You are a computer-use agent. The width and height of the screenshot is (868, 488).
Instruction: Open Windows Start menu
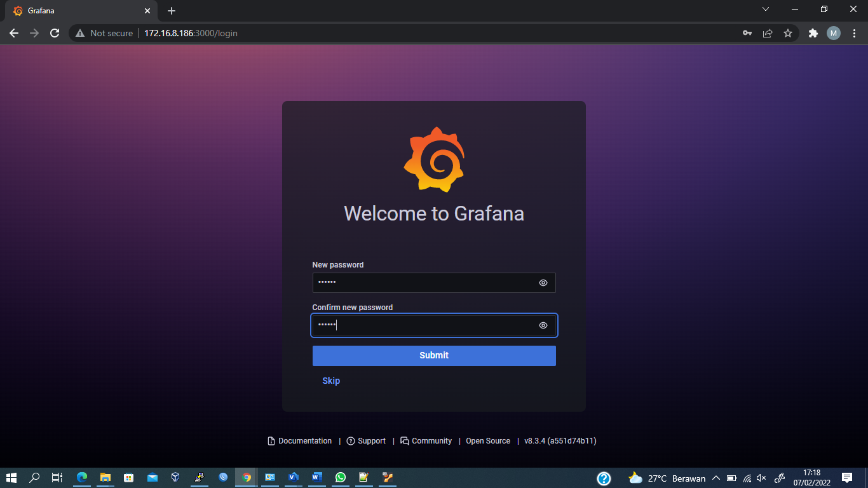(x=11, y=478)
